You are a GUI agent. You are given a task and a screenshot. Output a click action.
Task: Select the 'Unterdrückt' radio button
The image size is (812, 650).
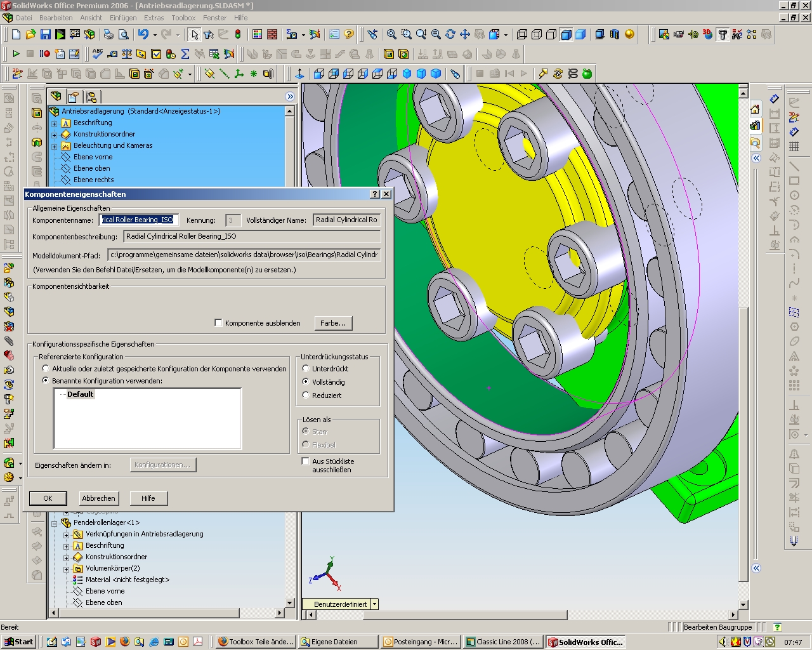306,368
